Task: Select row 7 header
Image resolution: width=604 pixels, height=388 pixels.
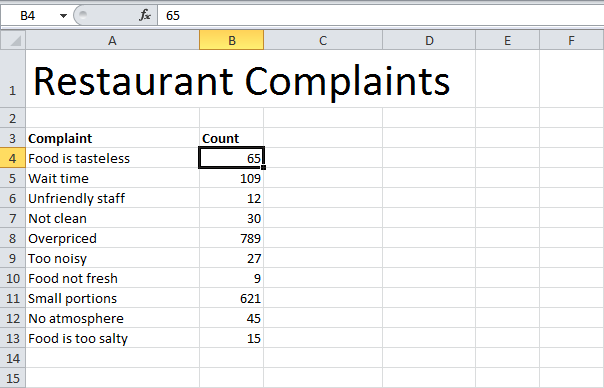Action: click(13, 218)
